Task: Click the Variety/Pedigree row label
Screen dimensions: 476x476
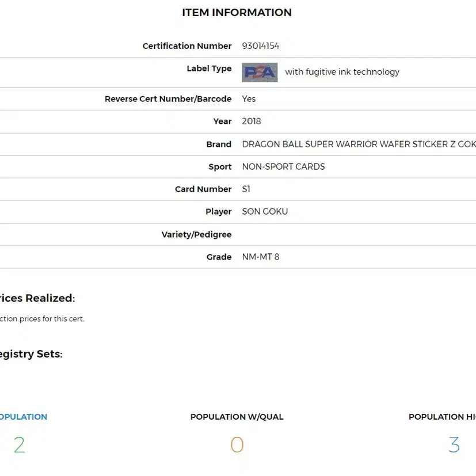Action: (x=196, y=235)
